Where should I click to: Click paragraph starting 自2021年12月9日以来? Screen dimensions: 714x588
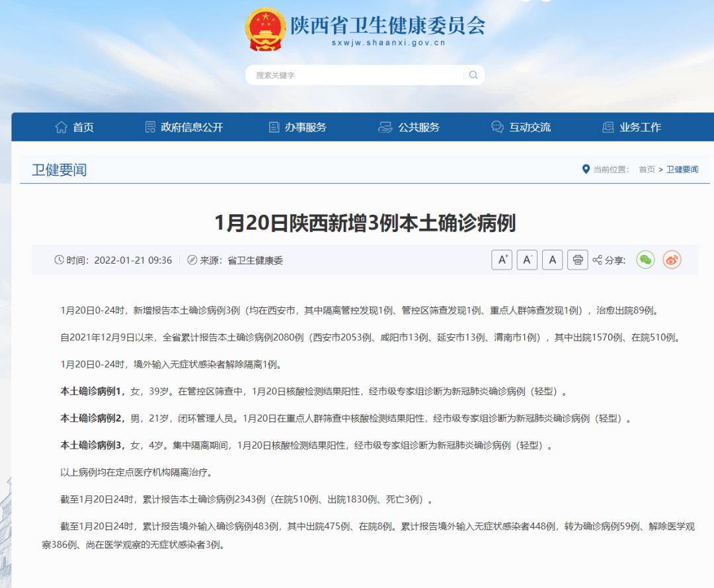pyautogui.click(x=371, y=338)
